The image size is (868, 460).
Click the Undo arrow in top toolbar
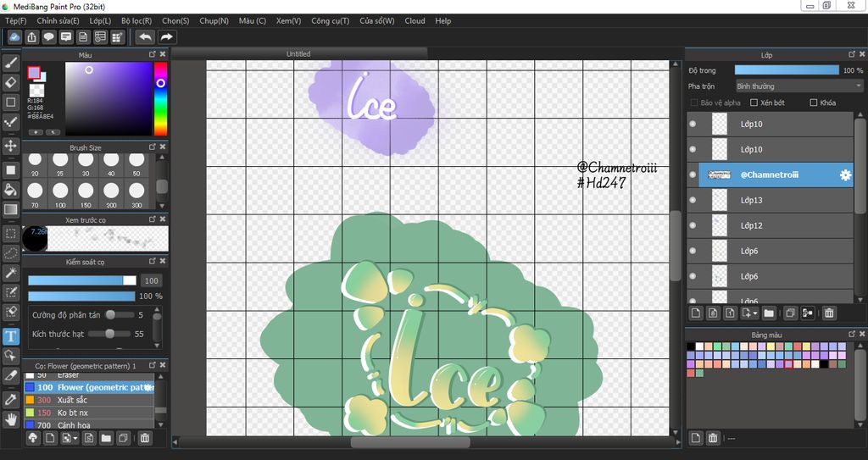tap(145, 37)
